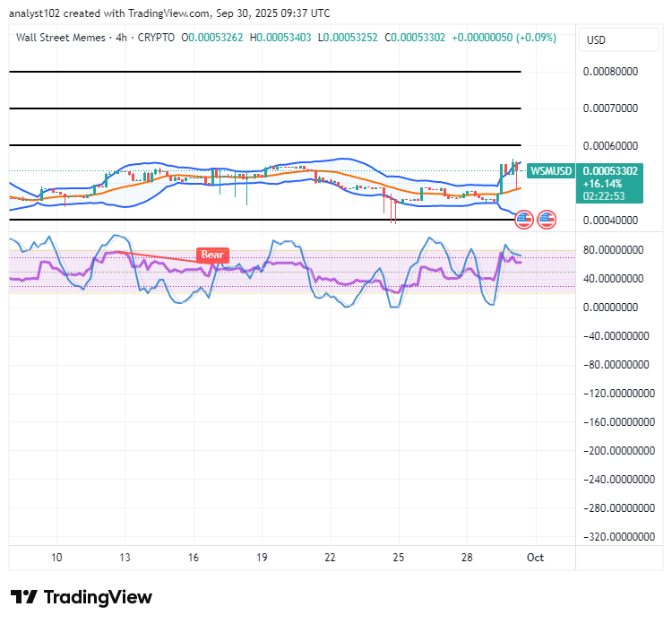Click the 0.00000000 indicator axis label
The width and height of the screenshot is (672, 624).
610,307
